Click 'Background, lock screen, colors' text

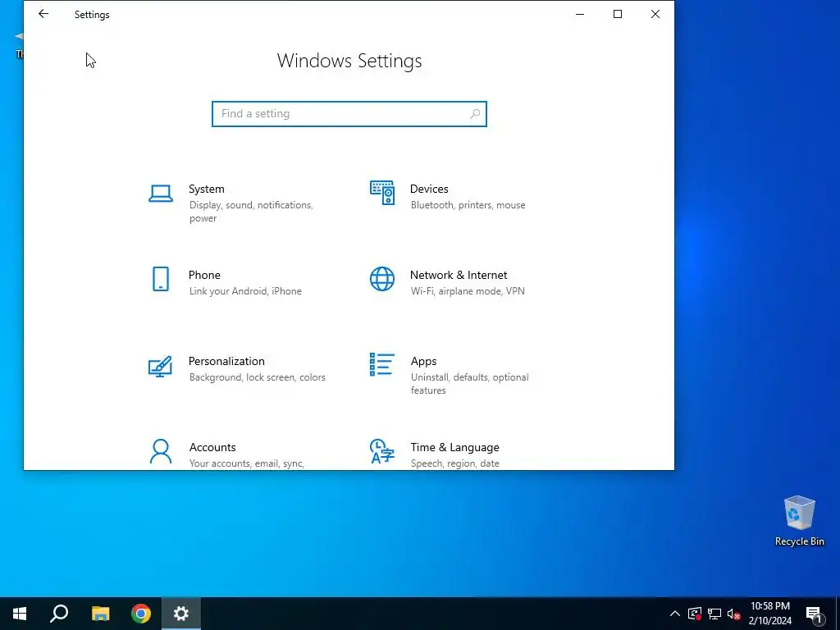pyautogui.click(x=257, y=377)
